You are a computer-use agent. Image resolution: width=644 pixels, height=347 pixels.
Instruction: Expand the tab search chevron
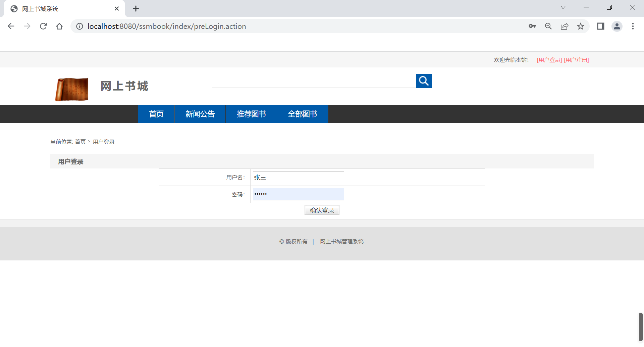(x=563, y=7)
